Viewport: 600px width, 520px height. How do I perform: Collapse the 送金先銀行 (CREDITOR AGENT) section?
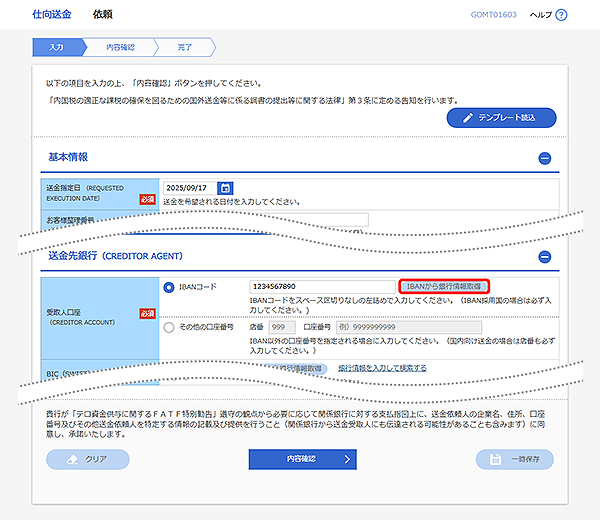pyautogui.click(x=545, y=256)
